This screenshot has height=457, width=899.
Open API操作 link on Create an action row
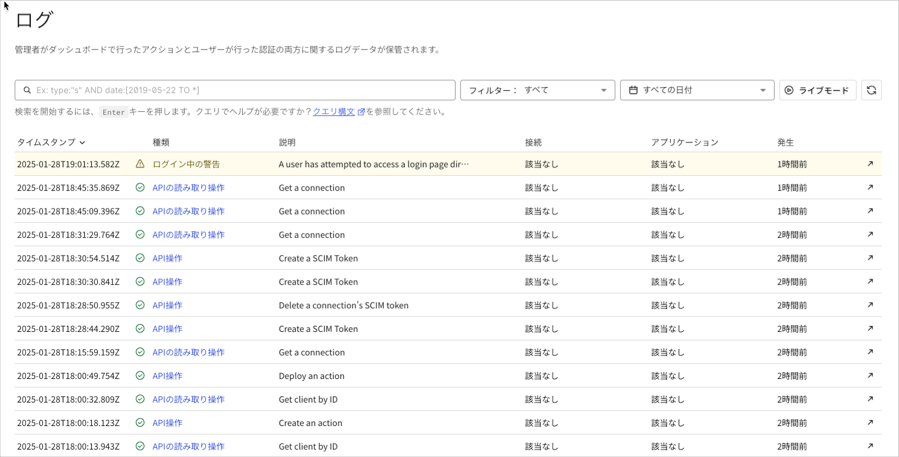coord(167,423)
